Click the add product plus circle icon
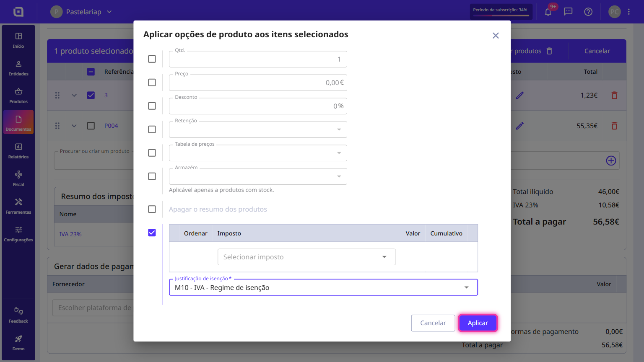The height and width of the screenshot is (362, 644). (x=611, y=160)
